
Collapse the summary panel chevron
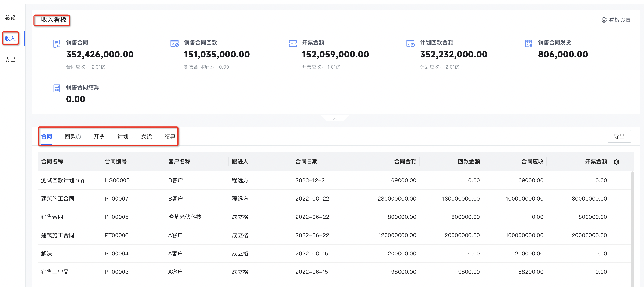click(334, 119)
